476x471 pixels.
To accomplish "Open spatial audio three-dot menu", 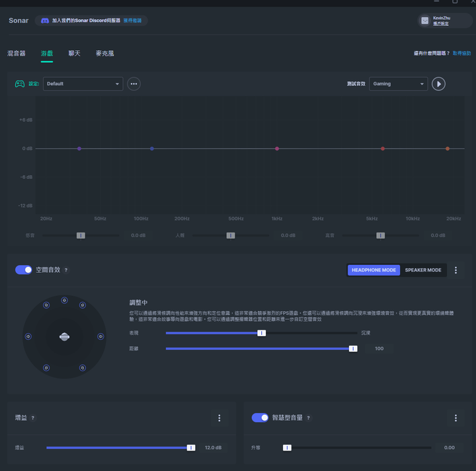I will pos(456,270).
